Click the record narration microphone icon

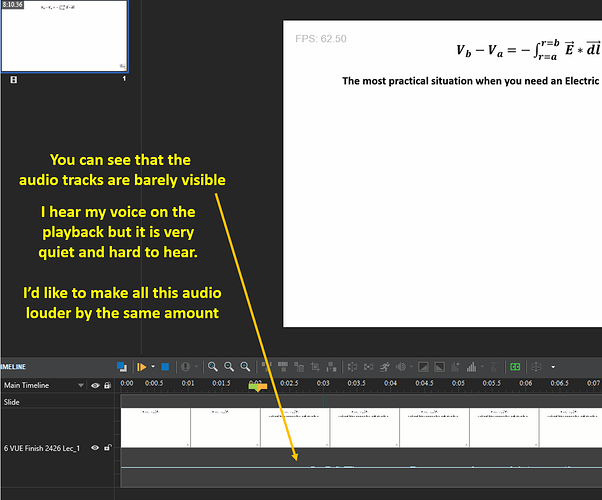point(186,367)
